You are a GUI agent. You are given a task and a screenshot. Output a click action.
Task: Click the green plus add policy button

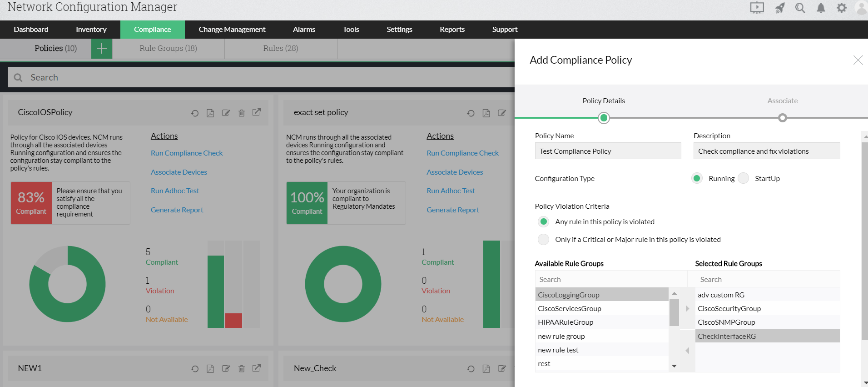tap(102, 48)
